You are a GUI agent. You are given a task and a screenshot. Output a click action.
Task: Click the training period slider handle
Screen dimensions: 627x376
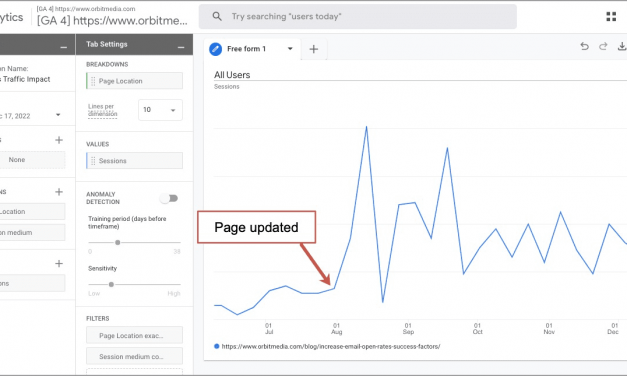click(x=118, y=242)
